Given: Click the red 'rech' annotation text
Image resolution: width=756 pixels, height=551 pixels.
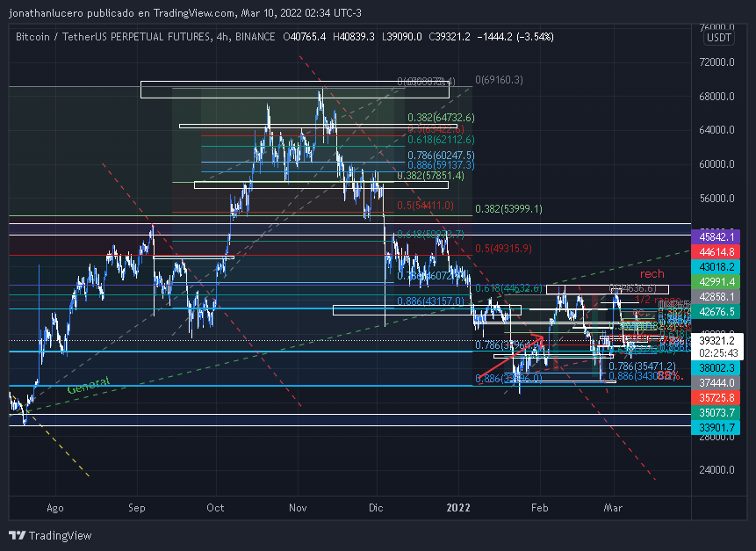Looking at the screenshot, I should click(x=652, y=274).
